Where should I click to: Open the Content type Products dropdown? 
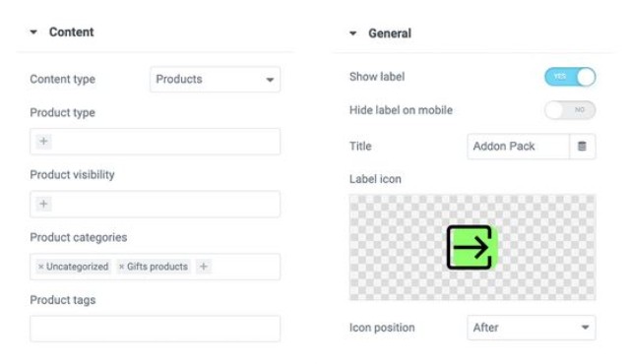215,80
